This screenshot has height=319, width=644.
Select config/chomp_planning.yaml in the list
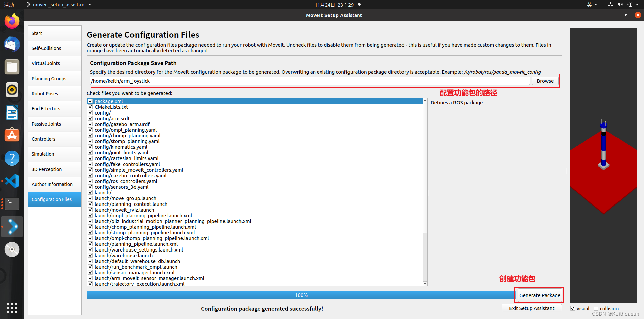click(x=127, y=136)
